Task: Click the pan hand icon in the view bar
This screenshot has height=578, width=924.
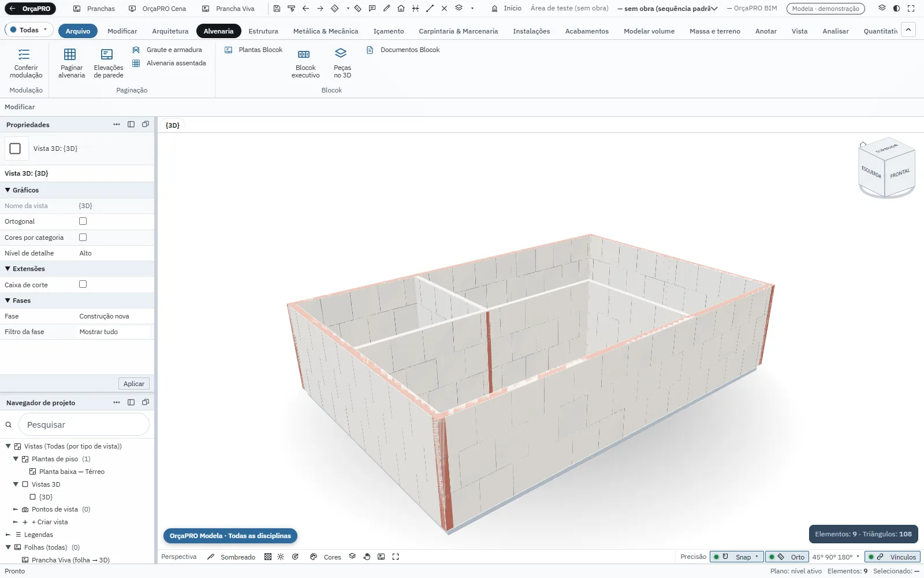Action: [x=367, y=557]
